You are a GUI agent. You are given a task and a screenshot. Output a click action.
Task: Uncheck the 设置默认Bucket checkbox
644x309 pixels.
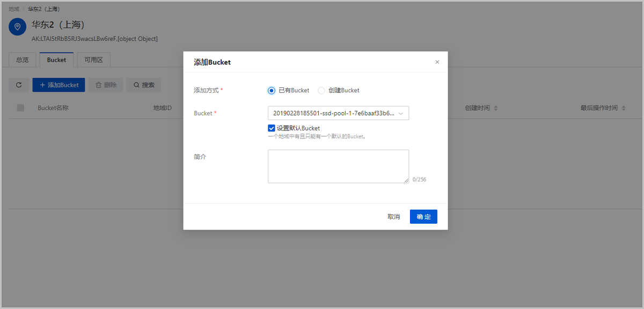coord(272,128)
